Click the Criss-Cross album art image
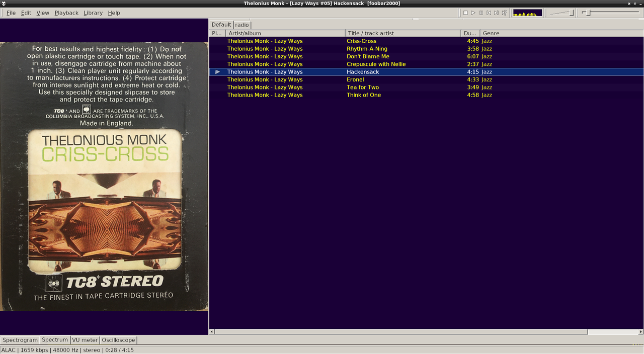This screenshot has height=354, width=644. click(x=104, y=176)
